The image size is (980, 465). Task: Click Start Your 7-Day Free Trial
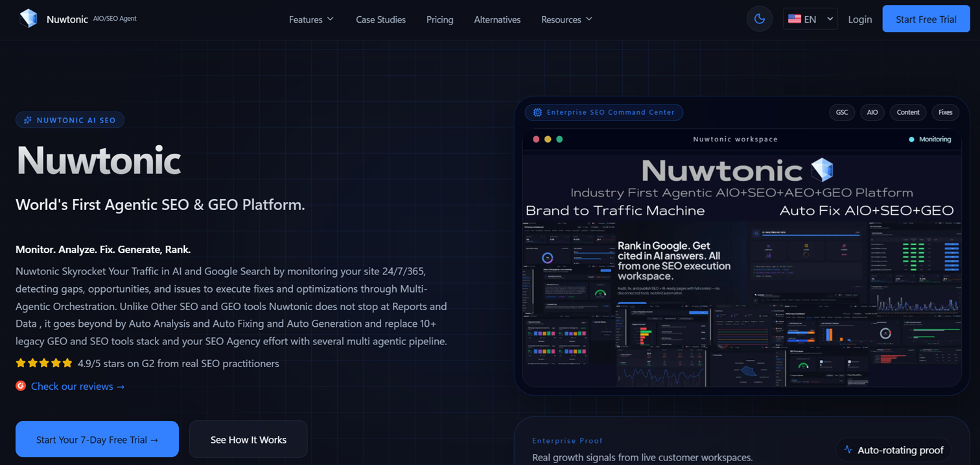pos(97,439)
